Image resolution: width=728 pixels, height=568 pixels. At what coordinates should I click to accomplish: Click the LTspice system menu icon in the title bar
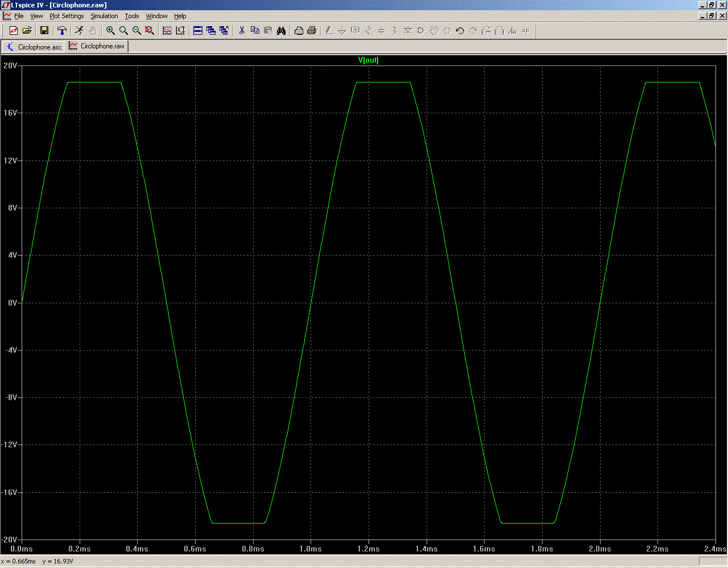coord(6,5)
